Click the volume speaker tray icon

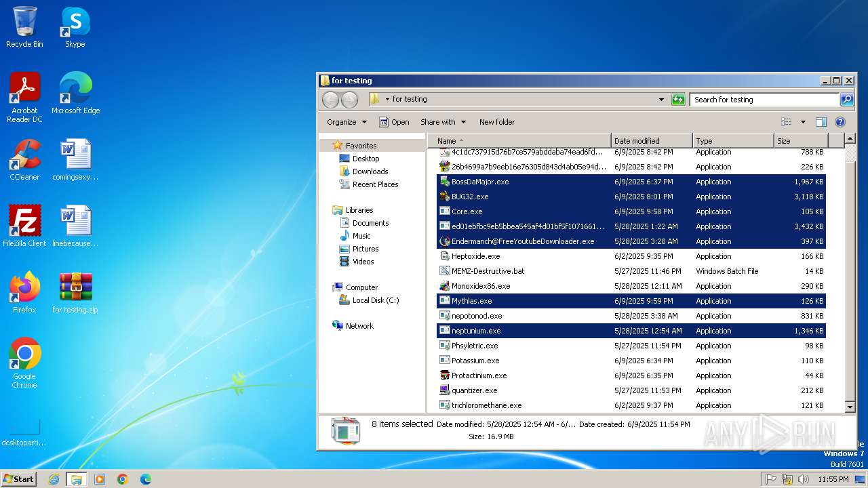tap(804, 479)
